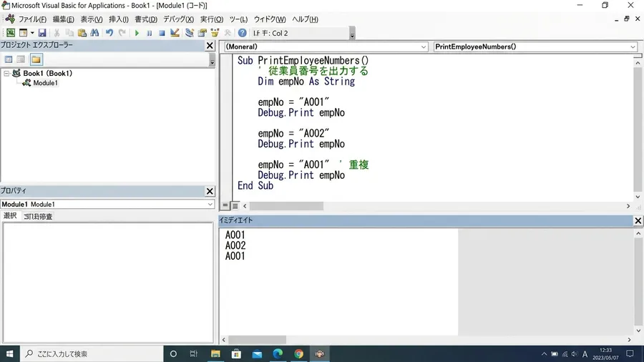Open the 実行 menu
The image size is (644, 362).
click(212, 19)
